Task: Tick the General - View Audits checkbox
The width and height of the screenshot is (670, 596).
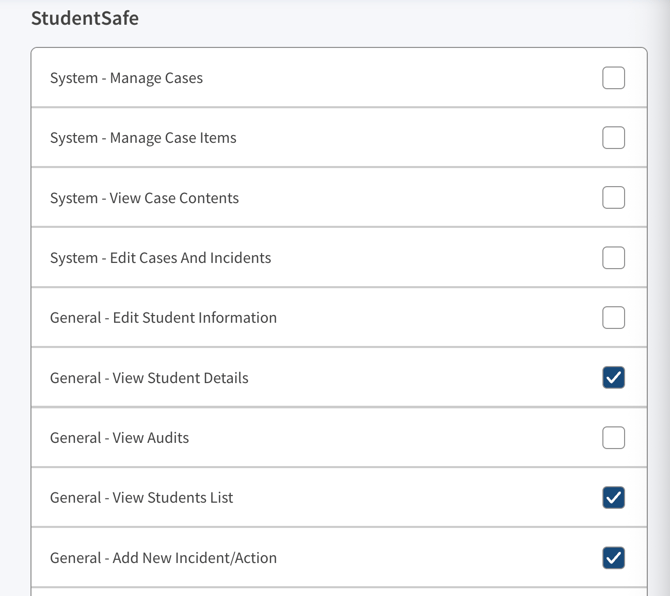Action: click(614, 438)
